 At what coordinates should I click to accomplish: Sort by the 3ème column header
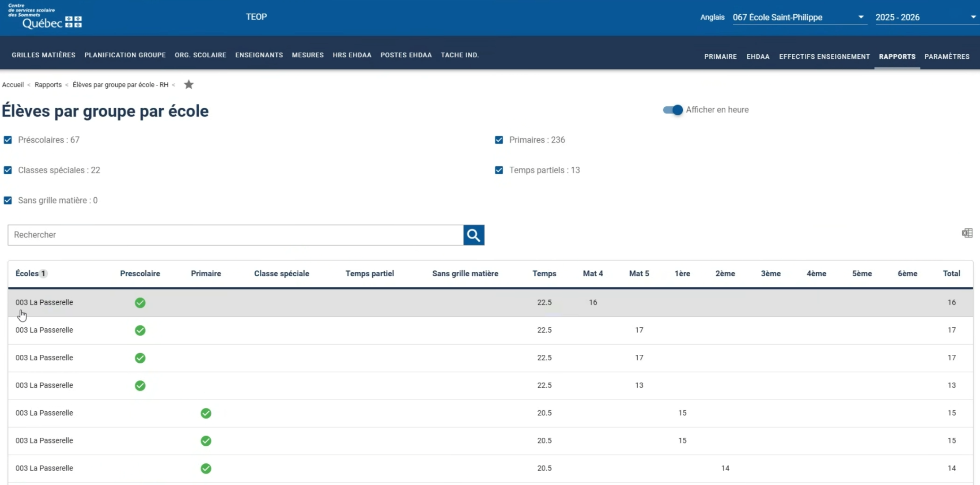[x=771, y=274]
